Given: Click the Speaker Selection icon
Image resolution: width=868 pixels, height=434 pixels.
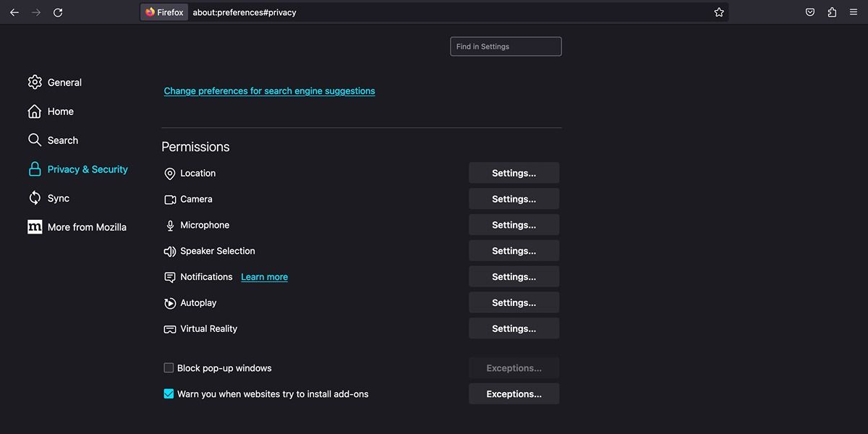Looking at the screenshot, I should 169,251.
